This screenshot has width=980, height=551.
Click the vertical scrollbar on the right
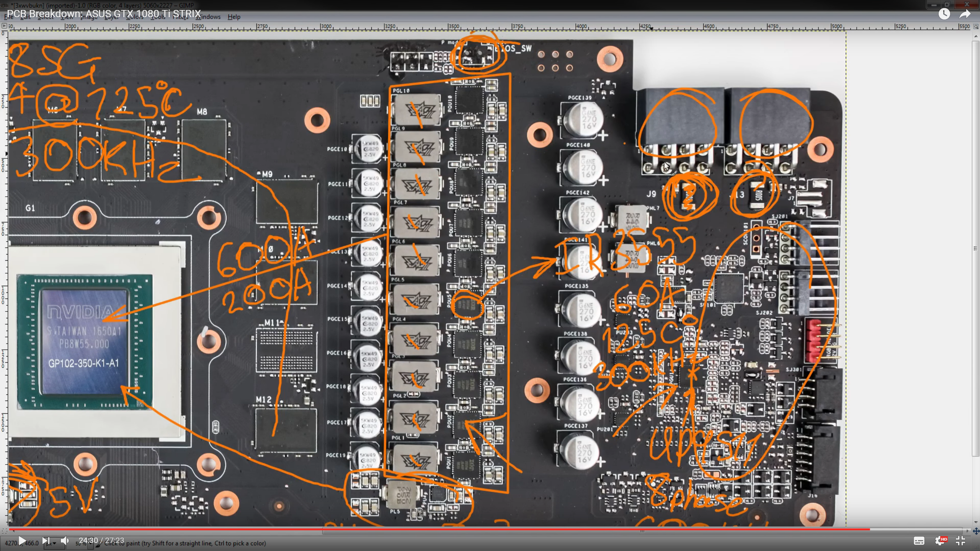click(976, 249)
